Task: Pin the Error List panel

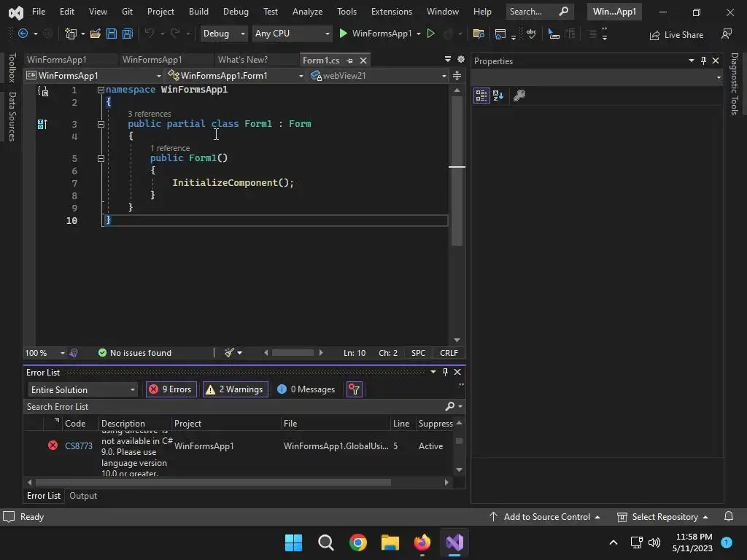Action: pos(445,372)
